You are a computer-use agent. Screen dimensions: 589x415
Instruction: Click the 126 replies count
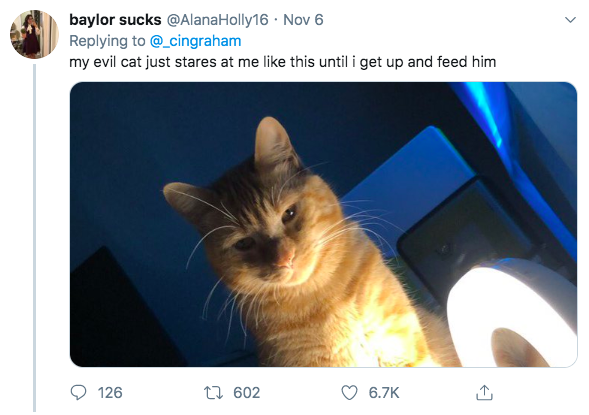(110, 393)
